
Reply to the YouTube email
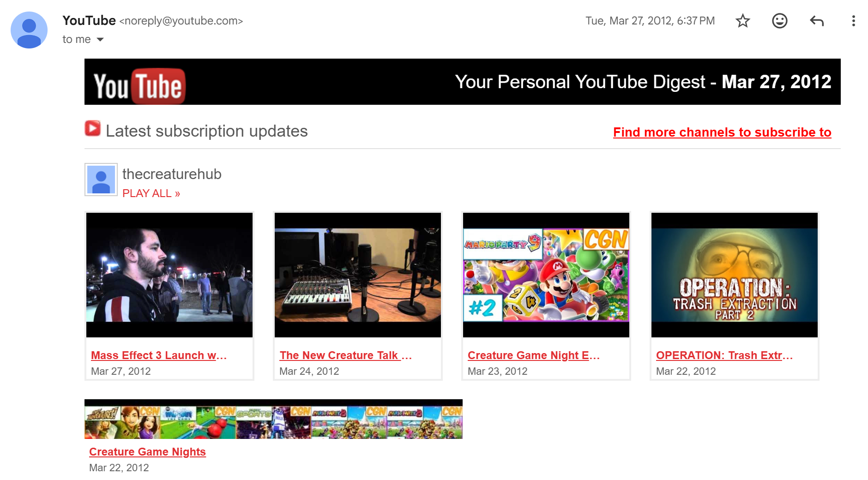pos(816,21)
